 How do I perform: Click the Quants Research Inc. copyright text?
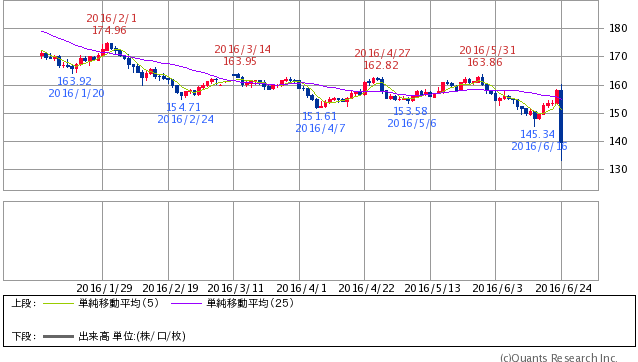pyautogui.click(x=559, y=358)
